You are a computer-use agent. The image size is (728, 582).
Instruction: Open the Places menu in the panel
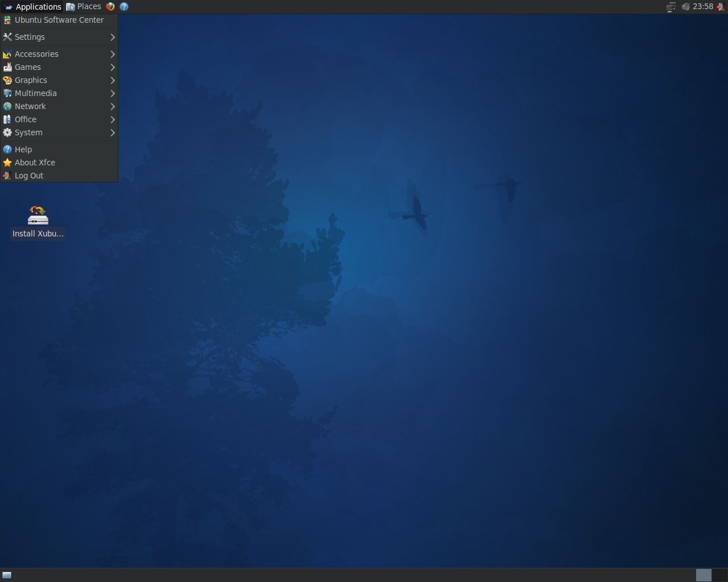pos(84,7)
